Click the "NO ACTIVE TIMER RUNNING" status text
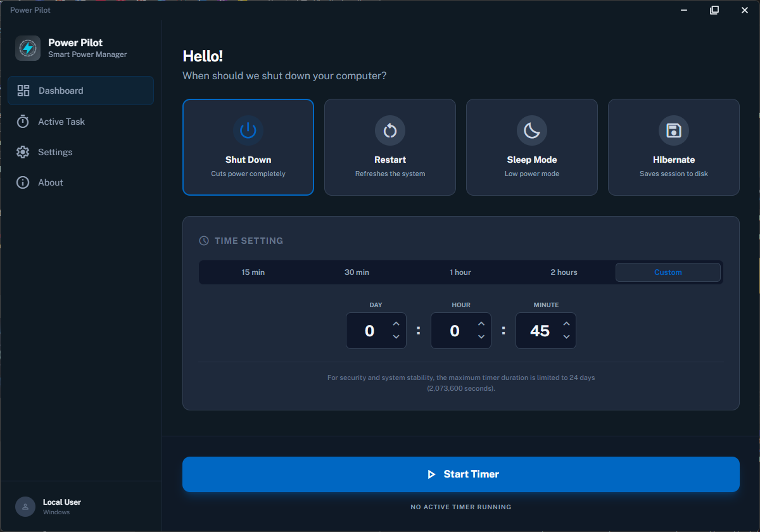This screenshot has width=760, height=532. (461, 507)
